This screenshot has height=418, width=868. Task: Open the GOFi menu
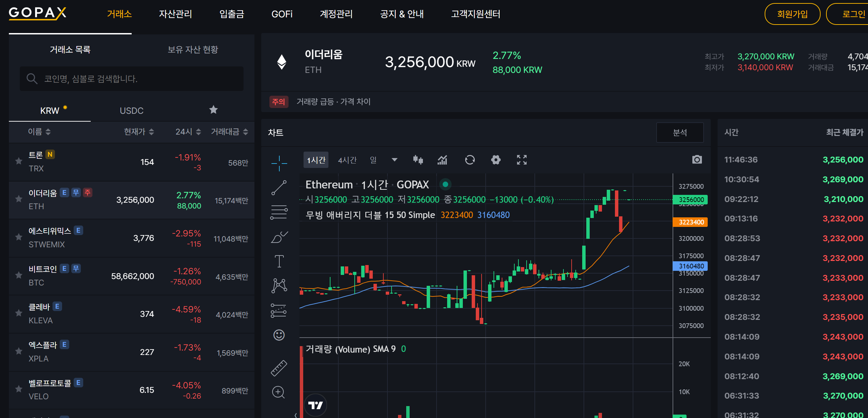[282, 14]
